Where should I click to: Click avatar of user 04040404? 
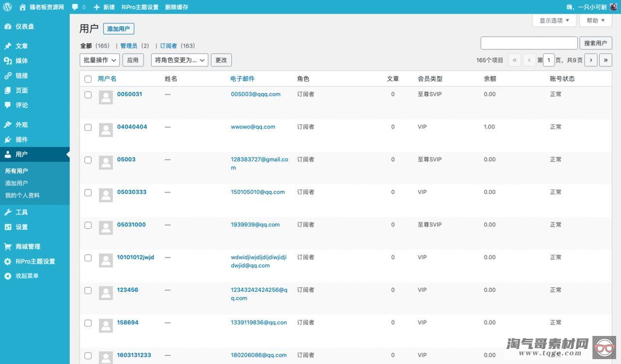[x=106, y=129]
